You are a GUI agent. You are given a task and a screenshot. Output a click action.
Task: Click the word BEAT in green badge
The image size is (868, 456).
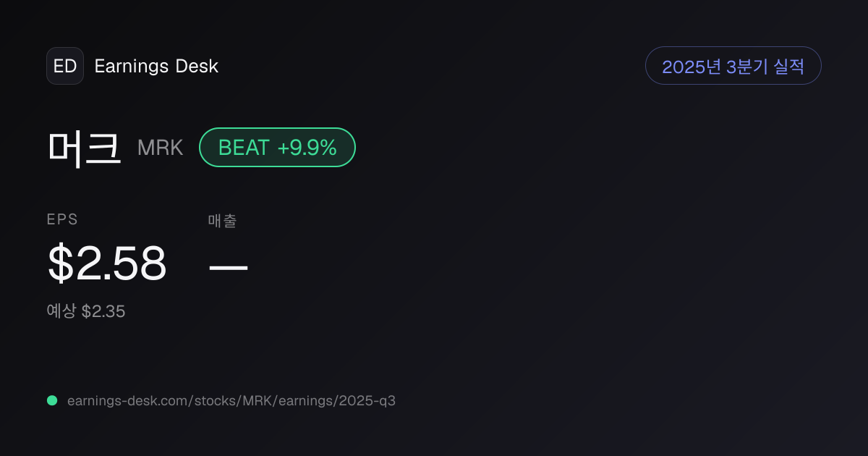pos(244,148)
